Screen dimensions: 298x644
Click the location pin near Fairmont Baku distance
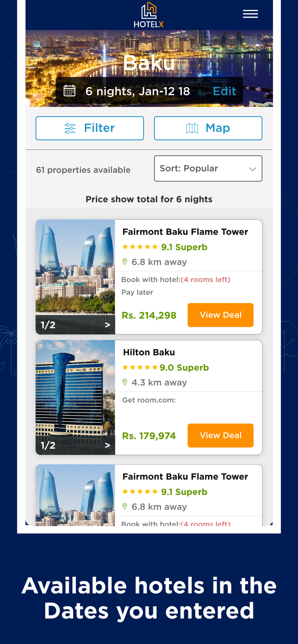pos(125,261)
